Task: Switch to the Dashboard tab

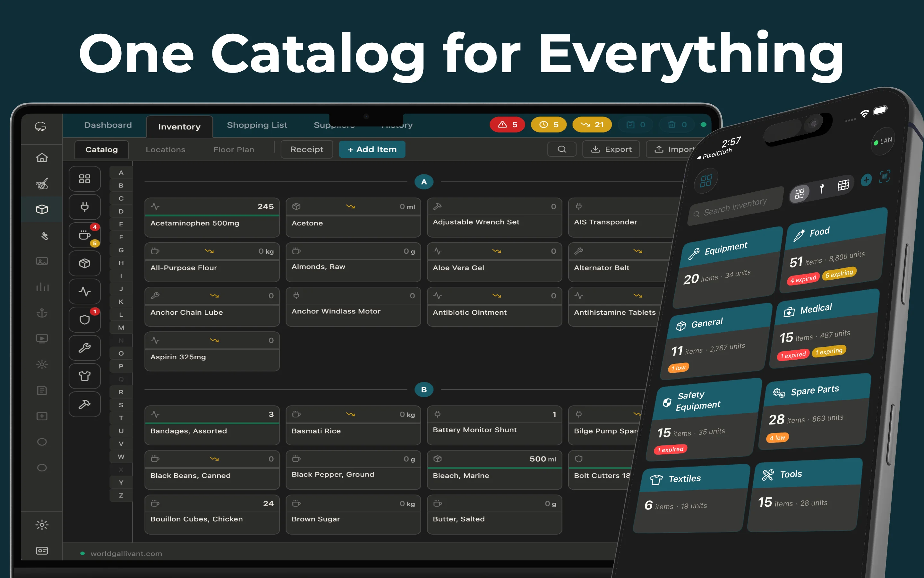Action: (108, 125)
